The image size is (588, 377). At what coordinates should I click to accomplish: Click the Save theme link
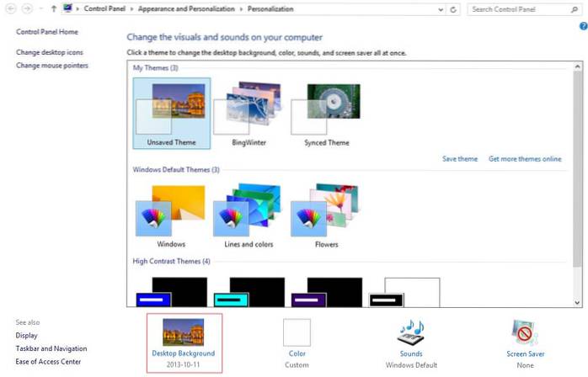(459, 158)
